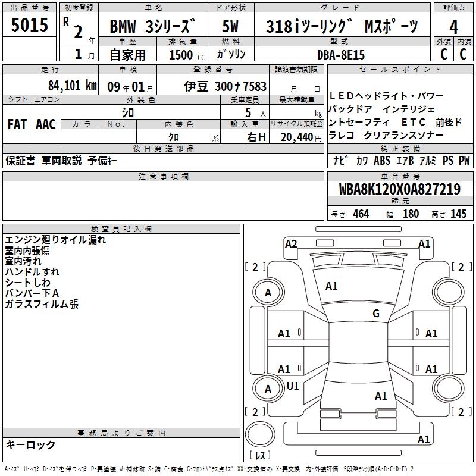Select the AAC air conditioner cell

coord(46,124)
